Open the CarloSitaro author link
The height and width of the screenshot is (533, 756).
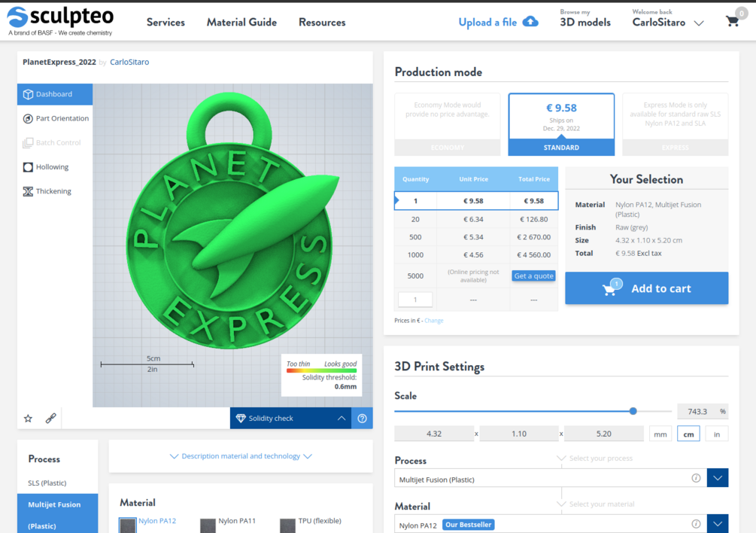(x=129, y=62)
